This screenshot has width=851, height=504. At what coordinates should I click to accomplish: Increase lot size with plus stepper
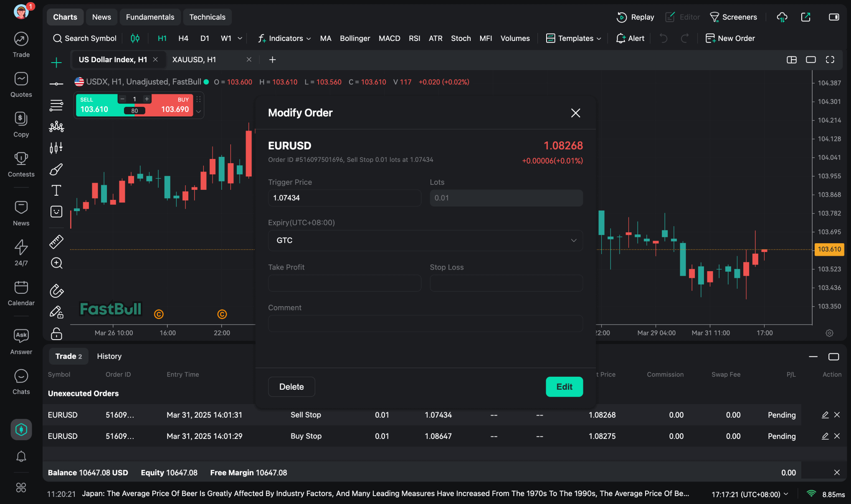(x=147, y=99)
